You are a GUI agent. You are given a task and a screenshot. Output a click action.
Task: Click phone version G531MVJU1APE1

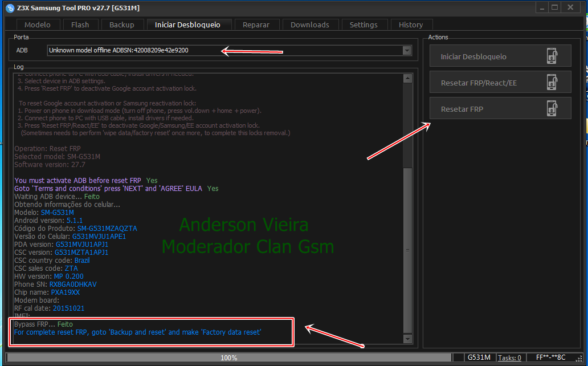[99, 237]
